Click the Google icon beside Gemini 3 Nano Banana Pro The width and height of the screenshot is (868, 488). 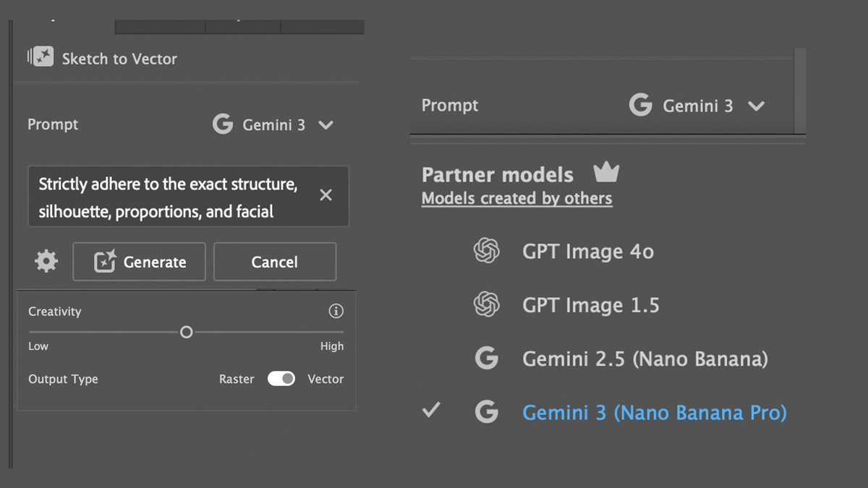(487, 412)
